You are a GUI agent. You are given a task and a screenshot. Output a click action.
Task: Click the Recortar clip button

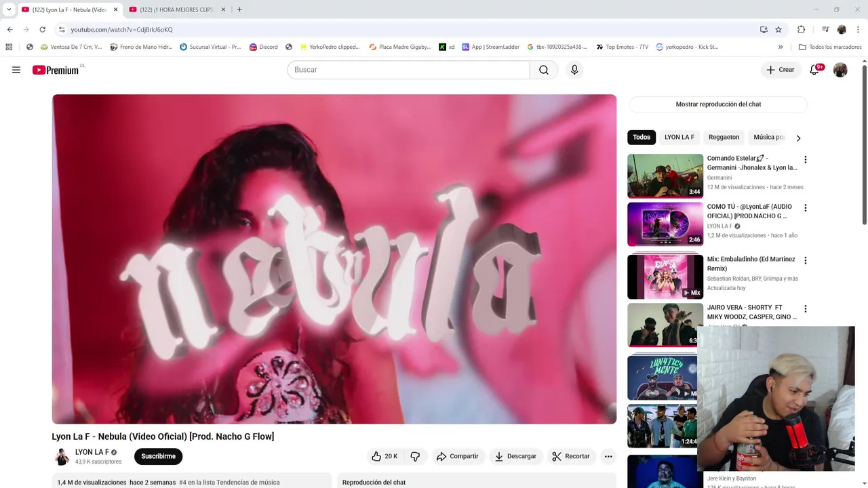571,456
